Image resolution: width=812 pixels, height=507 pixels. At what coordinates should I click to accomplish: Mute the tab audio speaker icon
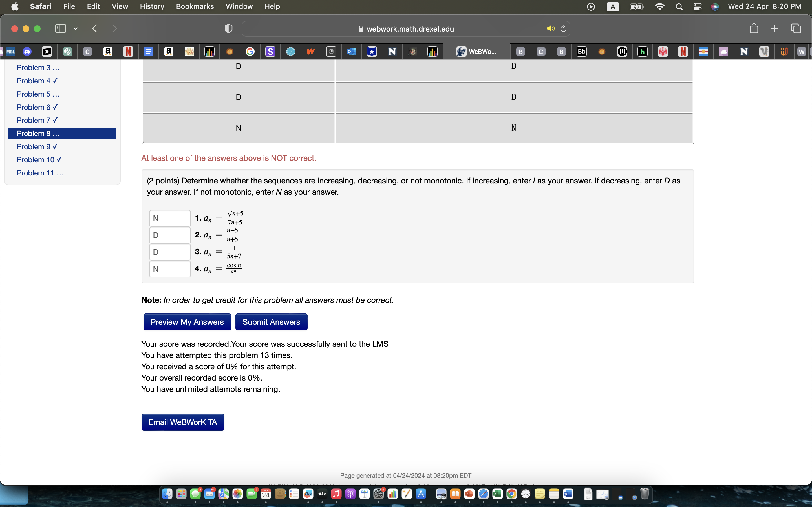coord(550,28)
